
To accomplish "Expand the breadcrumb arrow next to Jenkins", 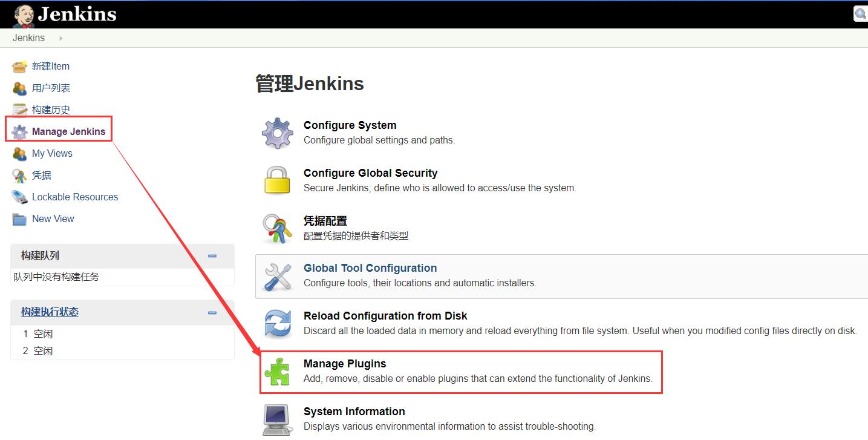I will pyautogui.click(x=60, y=38).
